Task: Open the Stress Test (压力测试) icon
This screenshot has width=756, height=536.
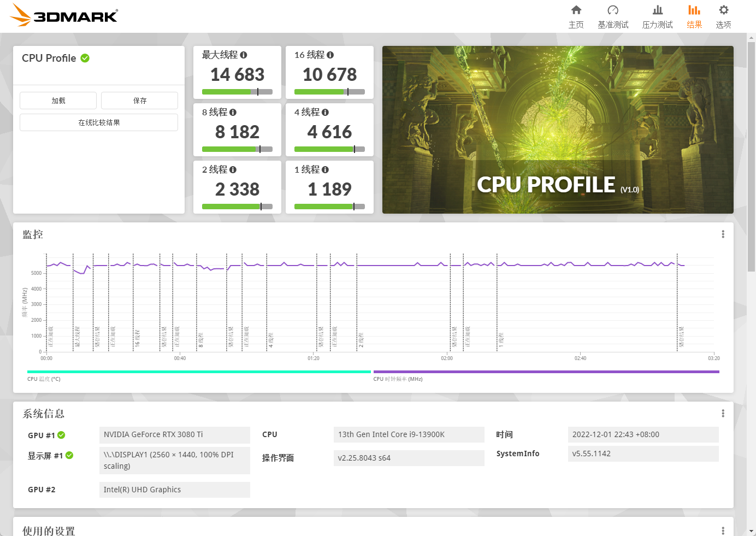Action: coord(658,10)
